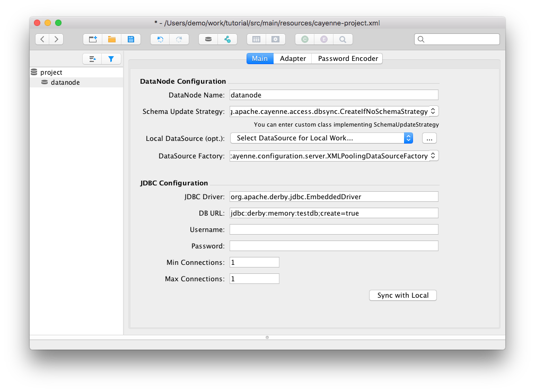Image resolution: width=535 pixels, height=392 pixels.
Task: Open a project with the folder icon
Action: [x=112, y=39]
